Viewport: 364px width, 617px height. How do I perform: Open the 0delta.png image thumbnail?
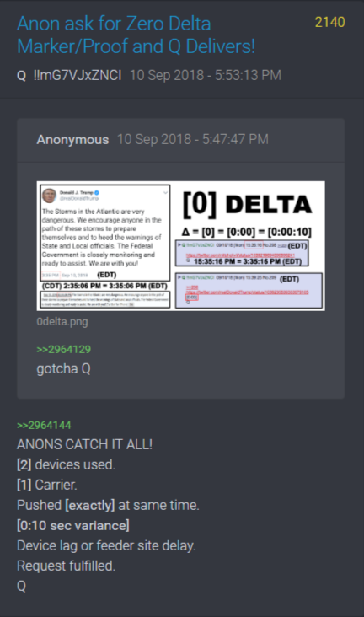pos(180,246)
